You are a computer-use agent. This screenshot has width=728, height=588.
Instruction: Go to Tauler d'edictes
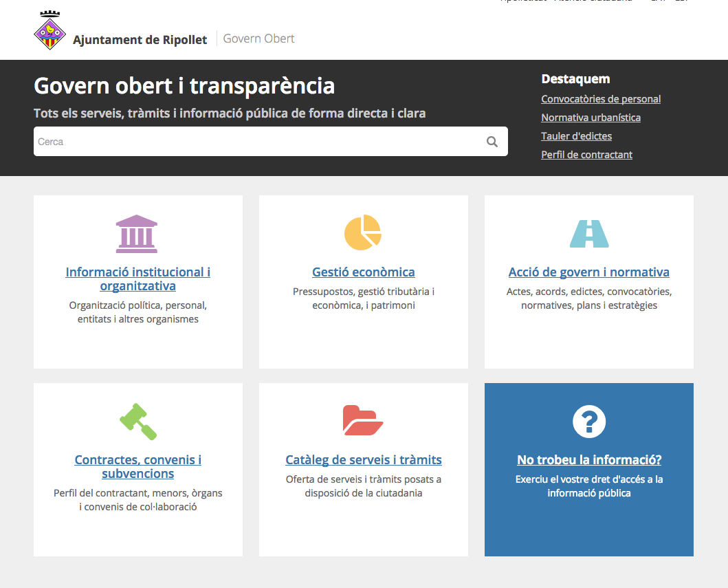pyautogui.click(x=576, y=136)
